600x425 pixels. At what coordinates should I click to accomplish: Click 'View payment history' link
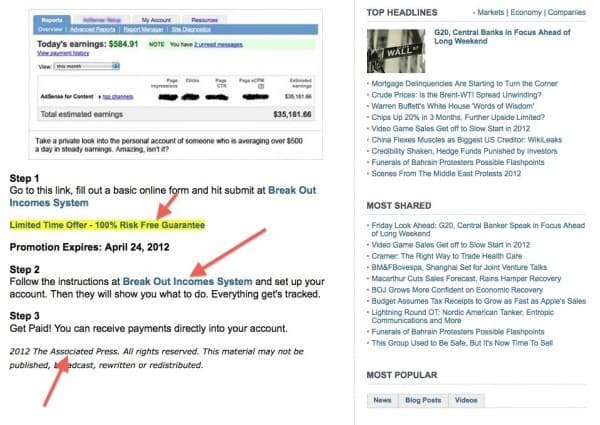coord(63,53)
